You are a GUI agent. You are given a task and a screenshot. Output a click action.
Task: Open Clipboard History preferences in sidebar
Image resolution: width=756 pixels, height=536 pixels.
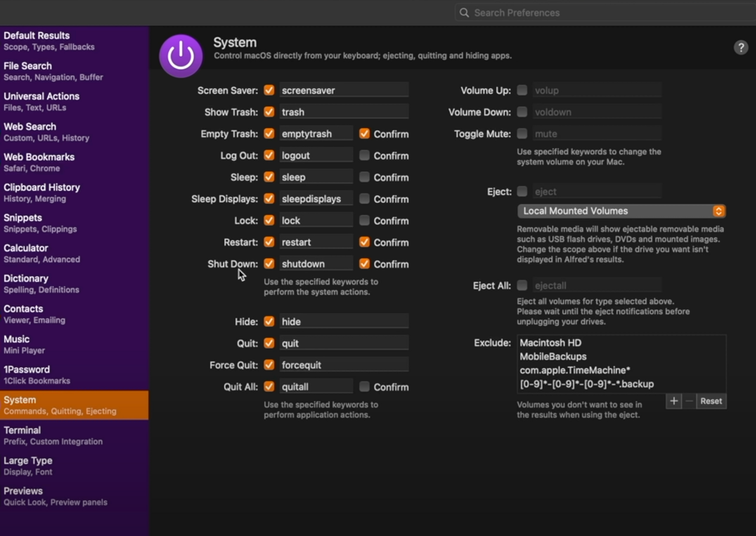tap(42, 192)
